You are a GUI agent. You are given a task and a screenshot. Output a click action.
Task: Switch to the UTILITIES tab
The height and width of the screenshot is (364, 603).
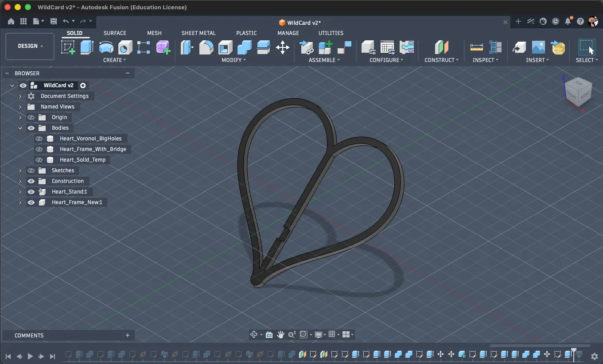point(331,33)
